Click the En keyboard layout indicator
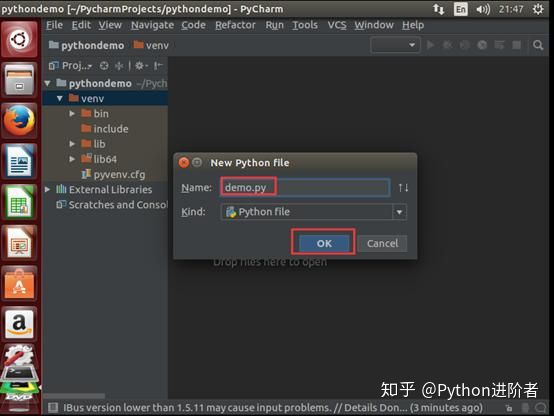 point(460,9)
